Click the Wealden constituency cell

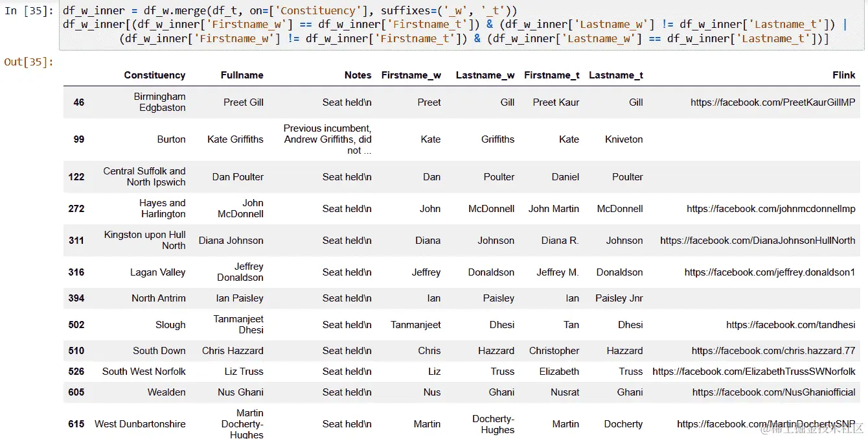click(166, 392)
